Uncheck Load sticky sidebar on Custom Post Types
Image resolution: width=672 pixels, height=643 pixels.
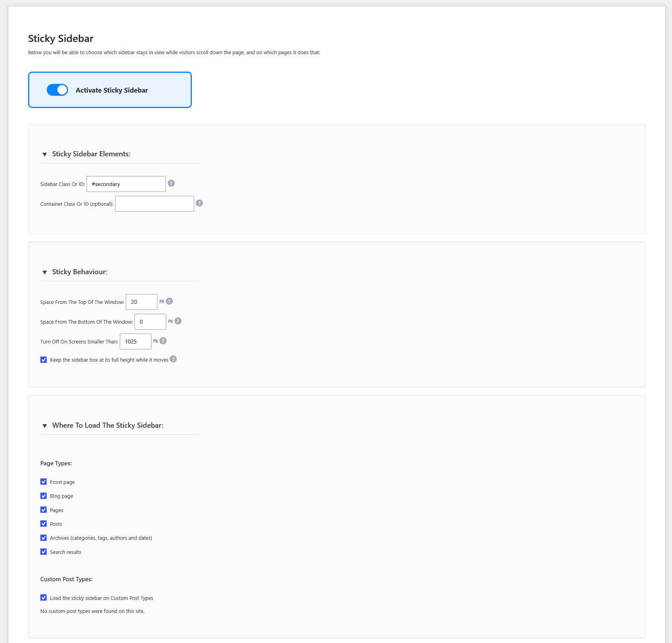[44, 597]
